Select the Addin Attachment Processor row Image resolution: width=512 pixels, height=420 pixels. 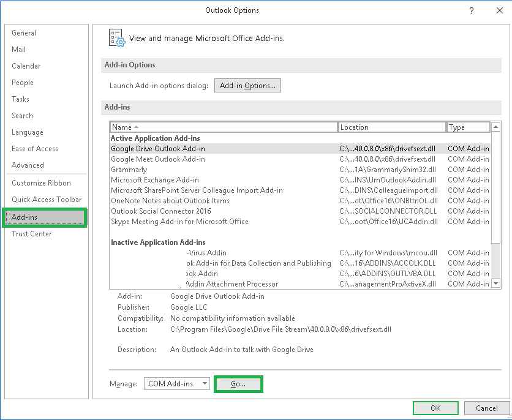click(x=299, y=284)
